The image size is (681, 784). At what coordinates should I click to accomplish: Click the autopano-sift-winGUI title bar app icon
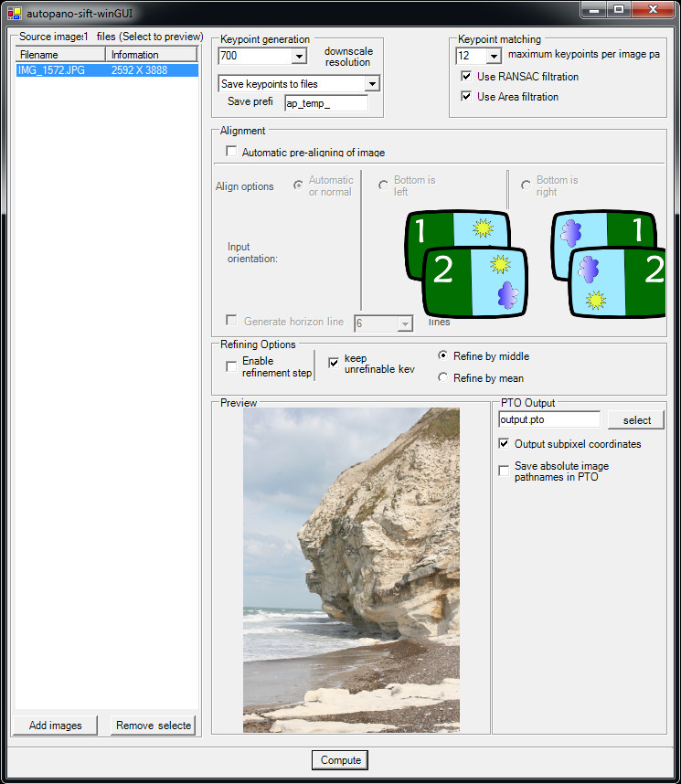tap(14, 13)
